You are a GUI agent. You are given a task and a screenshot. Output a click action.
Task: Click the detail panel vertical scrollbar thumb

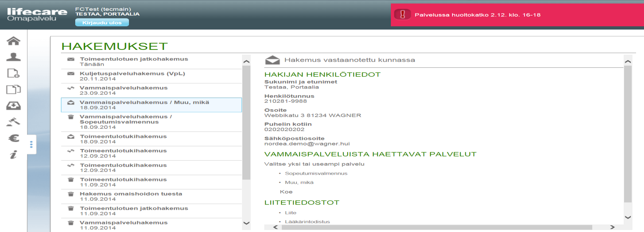(x=628, y=134)
